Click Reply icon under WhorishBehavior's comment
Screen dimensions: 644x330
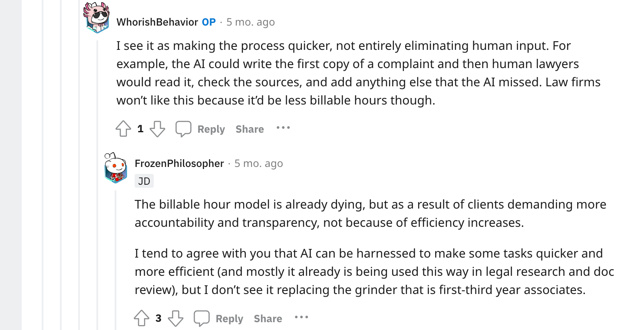(x=183, y=129)
